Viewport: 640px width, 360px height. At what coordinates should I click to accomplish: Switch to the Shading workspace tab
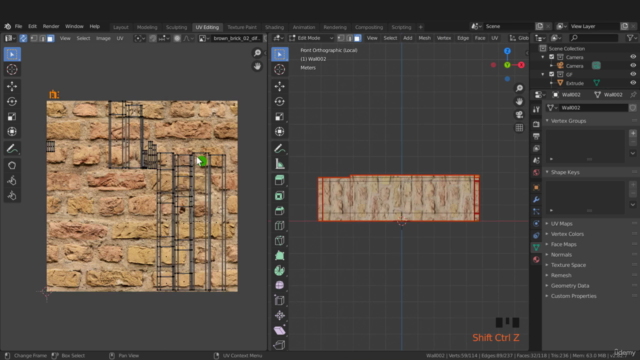[274, 27]
